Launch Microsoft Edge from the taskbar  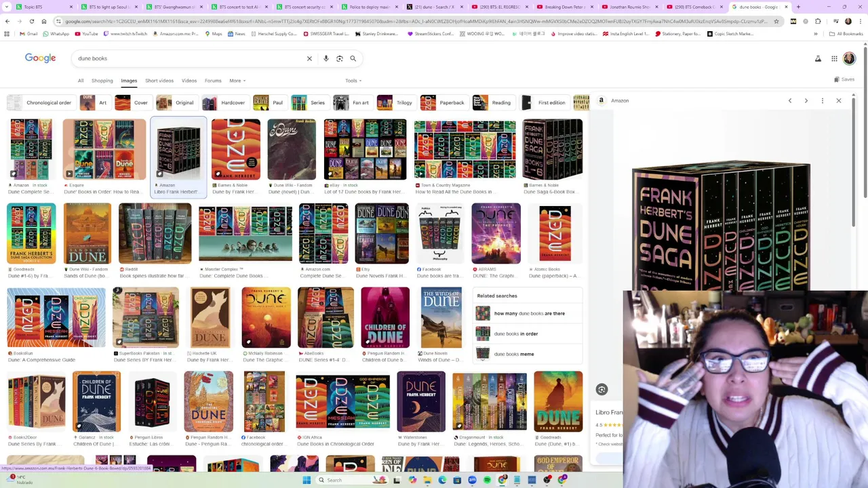(x=442, y=480)
